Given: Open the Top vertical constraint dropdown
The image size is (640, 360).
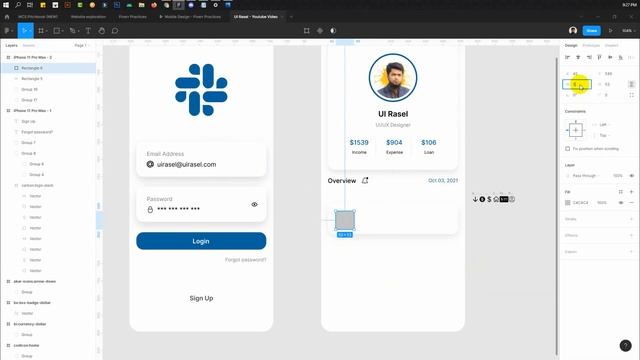Looking at the screenshot, I should (x=604, y=135).
